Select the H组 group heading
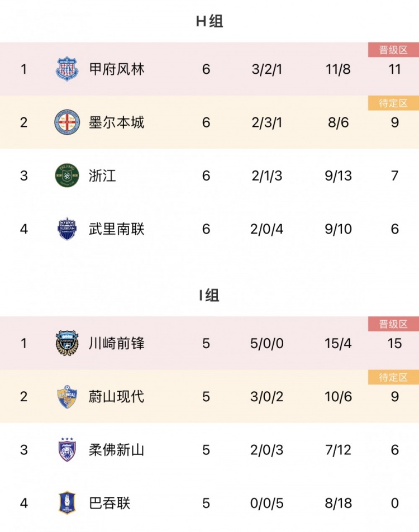This screenshot has height=532, width=419. (x=209, y=21)
